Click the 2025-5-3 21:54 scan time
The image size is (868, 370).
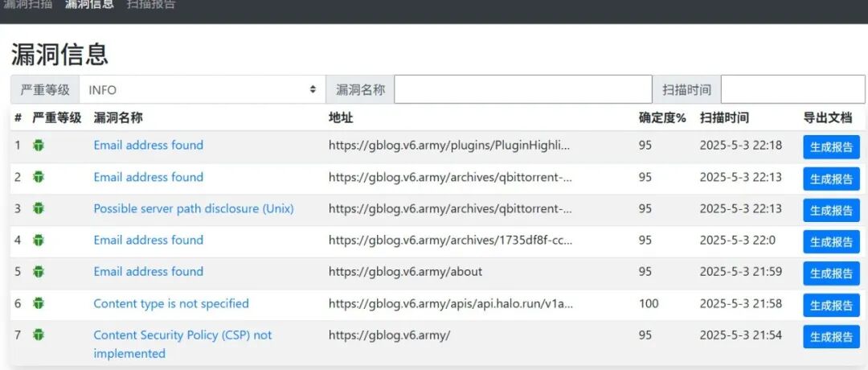pos(741,335)
